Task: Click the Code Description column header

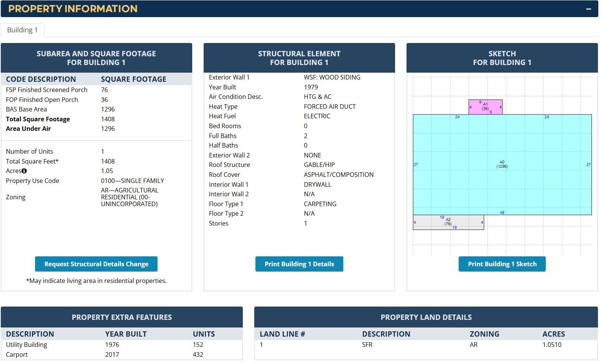Action: click(x=41, y=79)
